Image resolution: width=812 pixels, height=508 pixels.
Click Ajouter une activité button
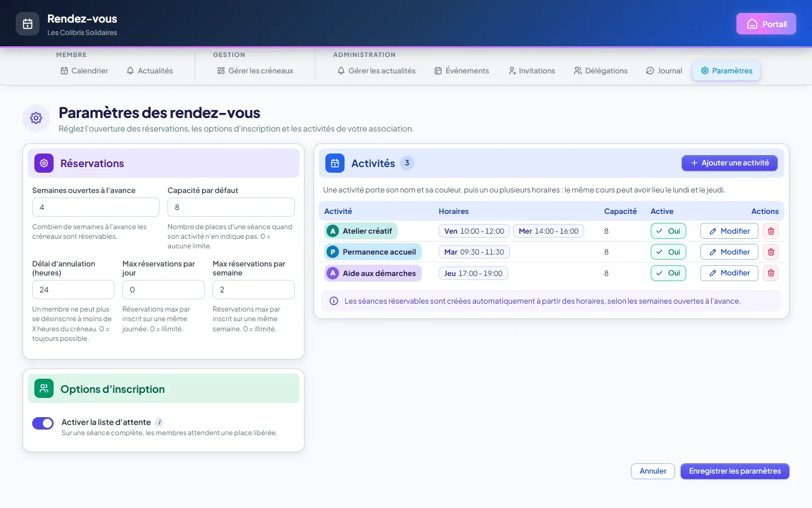[730, 163]
